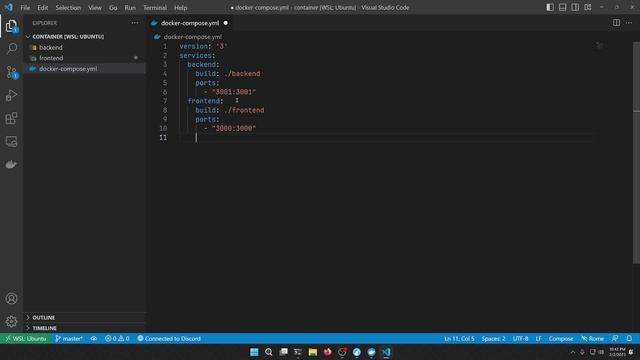
Task: Click the VS Code taskbar icon
Action: (386, 352)
